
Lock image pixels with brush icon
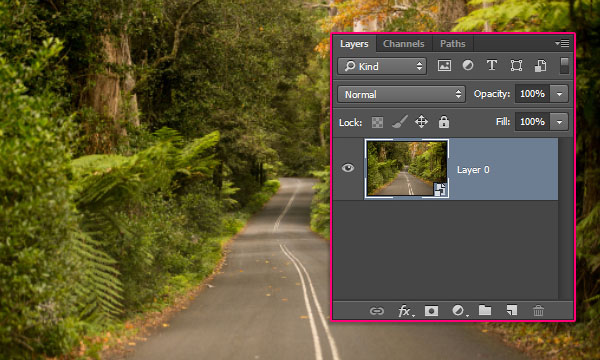(400, 122)
